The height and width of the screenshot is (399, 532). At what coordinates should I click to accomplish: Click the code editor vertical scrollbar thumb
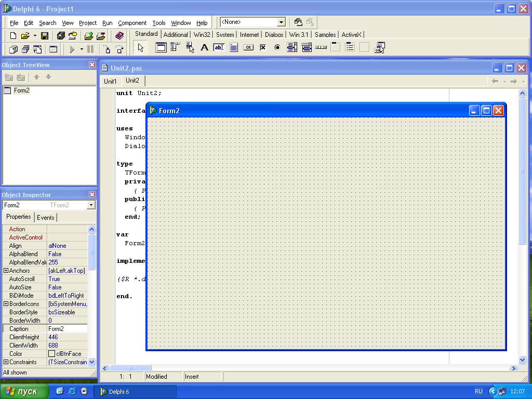[x=523, y=171]
